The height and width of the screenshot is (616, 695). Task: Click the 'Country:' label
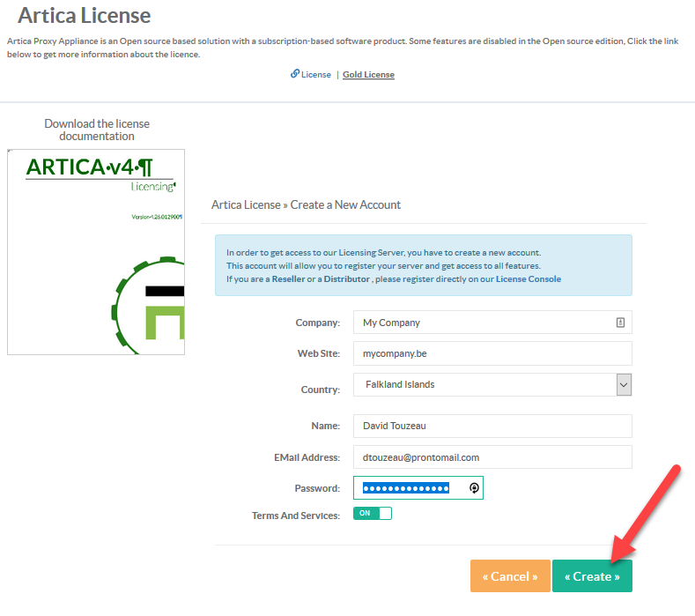pos(321,390)
